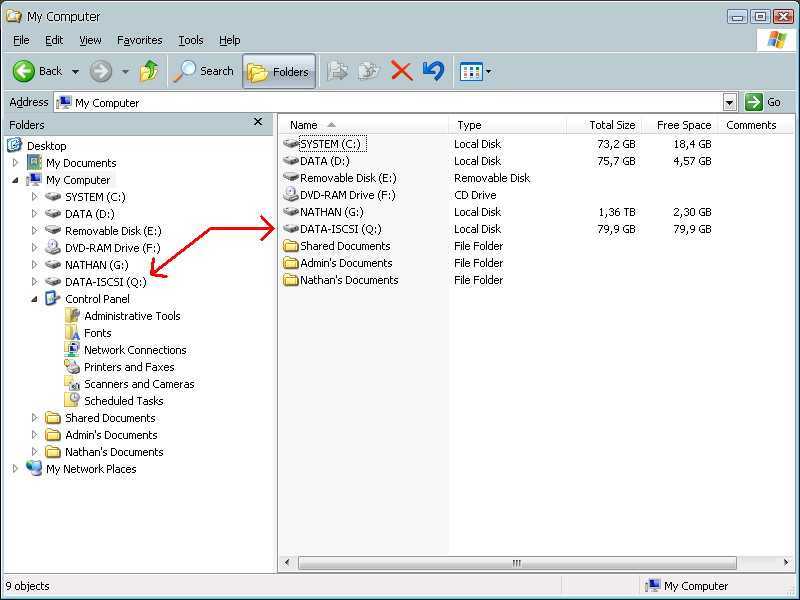Open the Address bar dropdown

pos(730,103)
